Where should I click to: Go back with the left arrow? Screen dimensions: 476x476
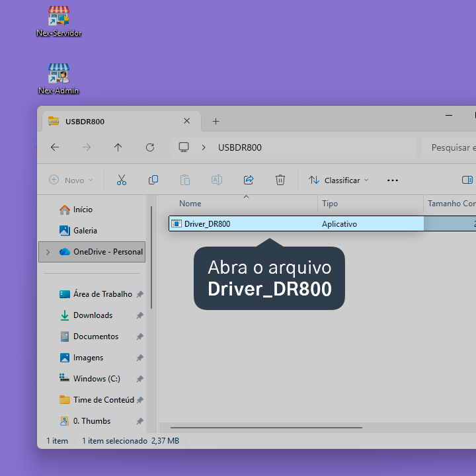55,147
